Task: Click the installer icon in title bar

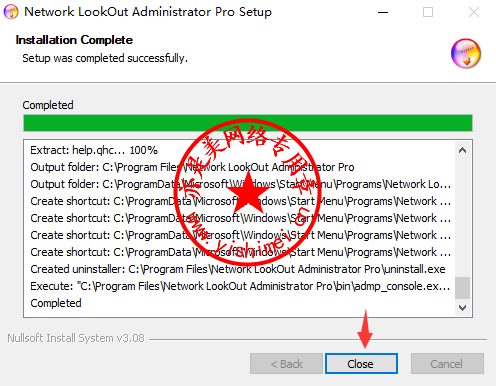Action: (11, 12)
